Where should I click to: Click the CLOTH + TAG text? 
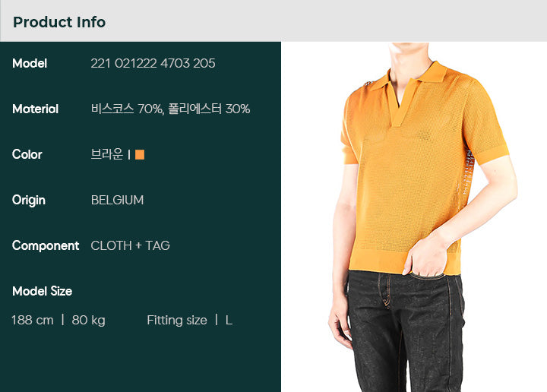[x=130, y=246]
